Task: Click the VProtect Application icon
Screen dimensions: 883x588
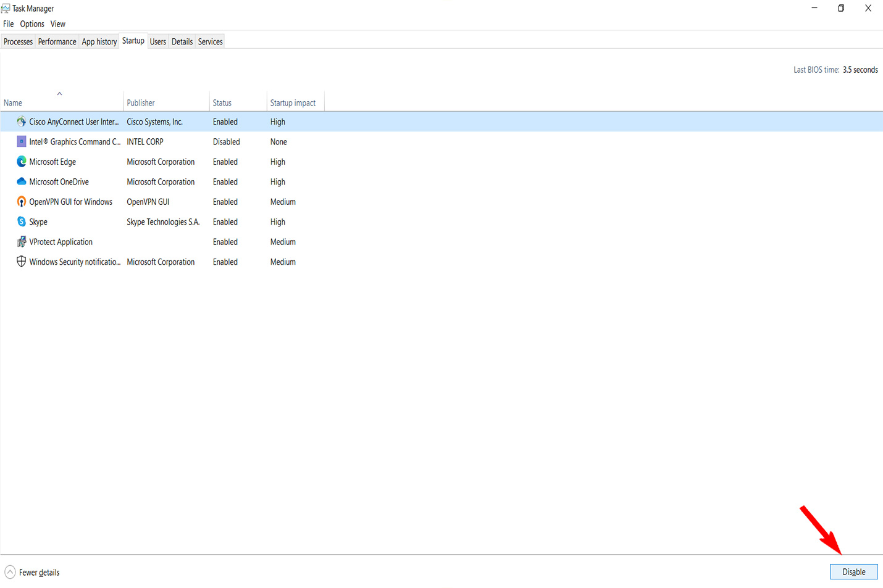Action: pyautogui.click(x=22, y=242)
